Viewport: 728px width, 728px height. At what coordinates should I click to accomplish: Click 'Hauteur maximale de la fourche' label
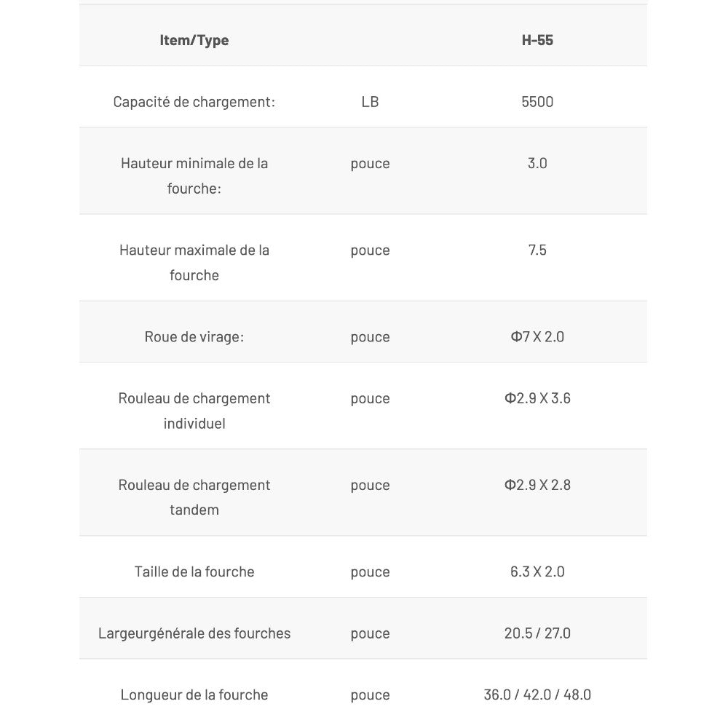pos(194,262)
